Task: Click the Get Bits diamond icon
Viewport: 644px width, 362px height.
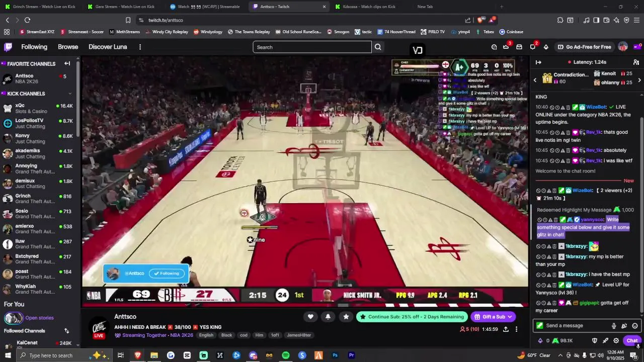Action: (546, 47)
